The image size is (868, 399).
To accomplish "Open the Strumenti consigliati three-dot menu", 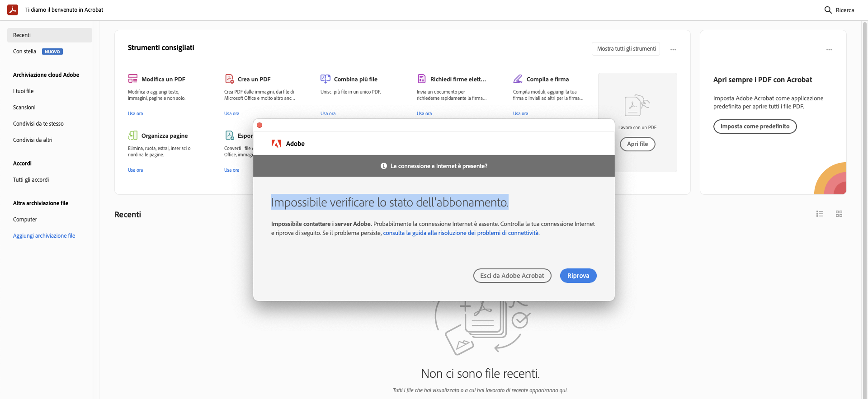I will point(673,49).
